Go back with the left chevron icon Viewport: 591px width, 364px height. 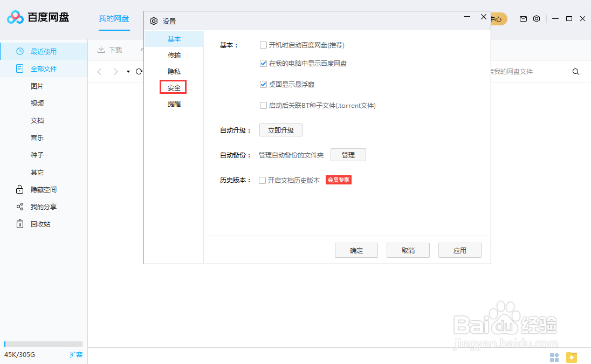(x=100, y=72)
